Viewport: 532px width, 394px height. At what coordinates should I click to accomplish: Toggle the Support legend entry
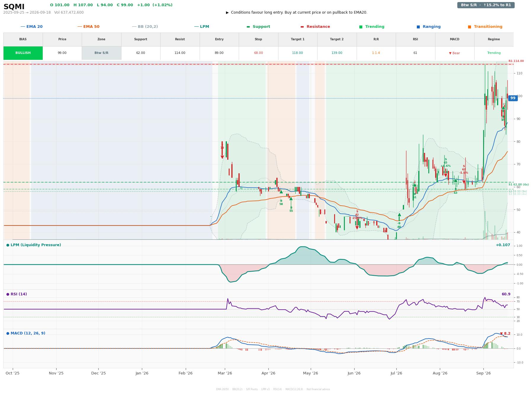[258, 27]
